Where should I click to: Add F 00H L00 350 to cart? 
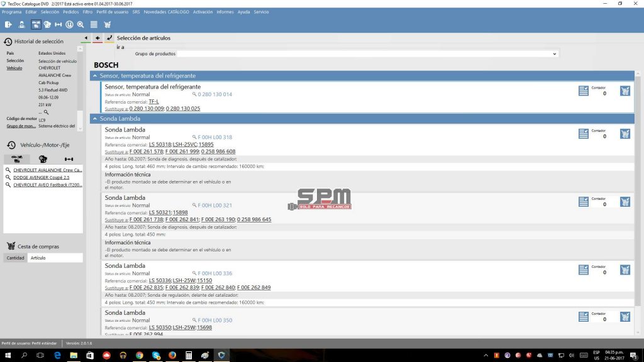click(625, 317)
